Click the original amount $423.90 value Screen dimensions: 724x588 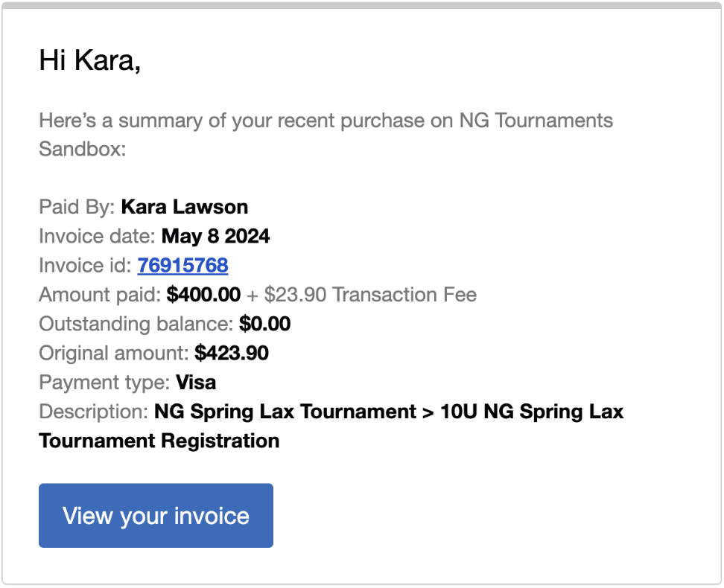click(x=232, y=353)
